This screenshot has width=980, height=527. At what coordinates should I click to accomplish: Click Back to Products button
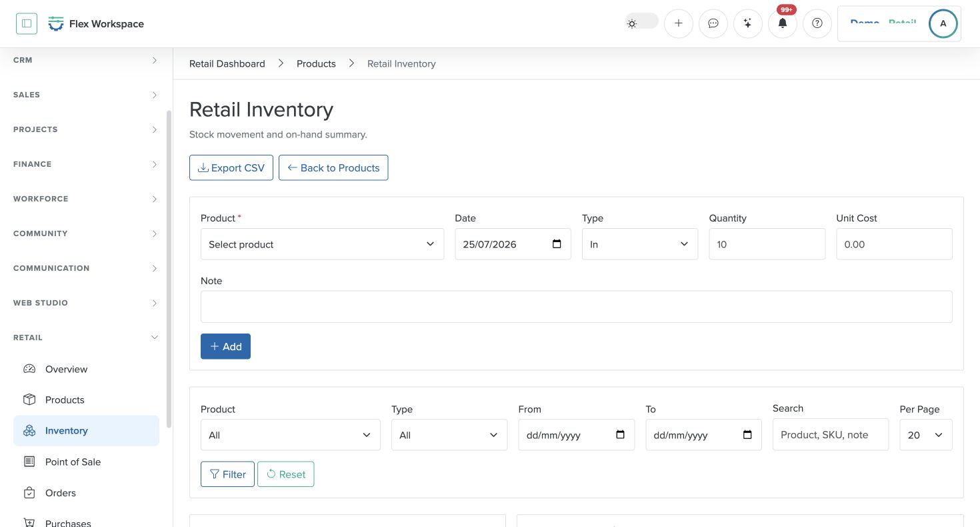(x=333, y=167)
